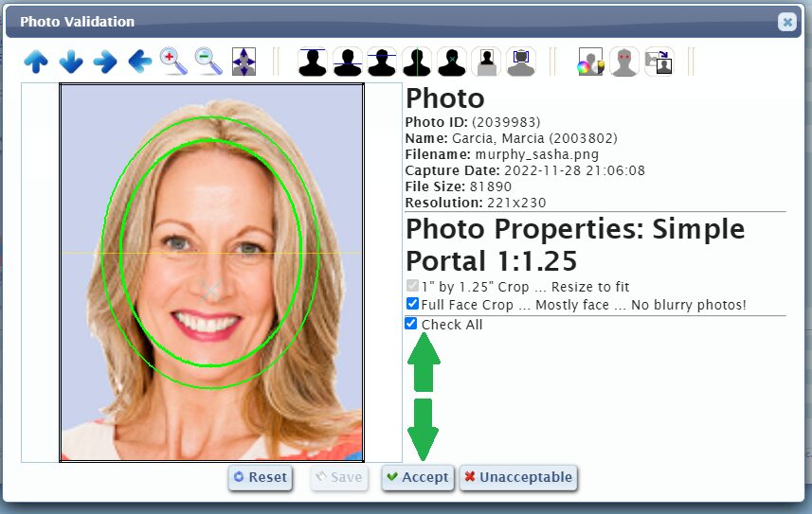Click the red-eye correction icon
The image size is (812, 514).
624,62
